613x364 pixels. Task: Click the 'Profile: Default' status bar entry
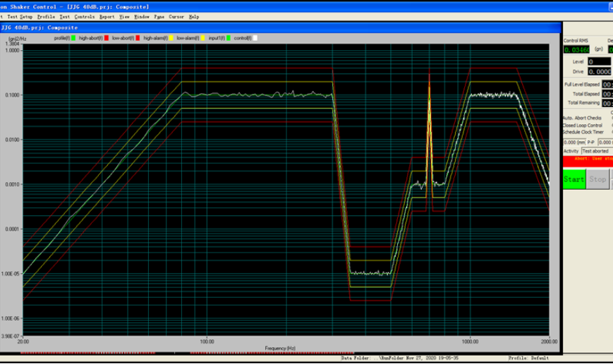coord(528,358)
